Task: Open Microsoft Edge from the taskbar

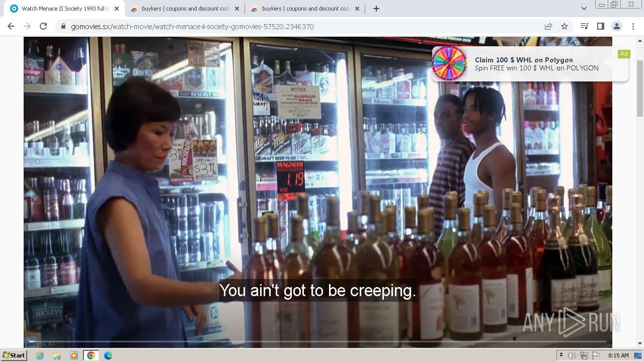Action: (x=108, y=355)
